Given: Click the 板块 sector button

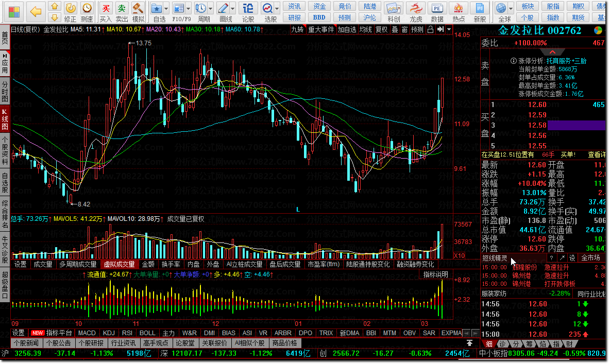Looking at the screenshot, I should 528,7.
